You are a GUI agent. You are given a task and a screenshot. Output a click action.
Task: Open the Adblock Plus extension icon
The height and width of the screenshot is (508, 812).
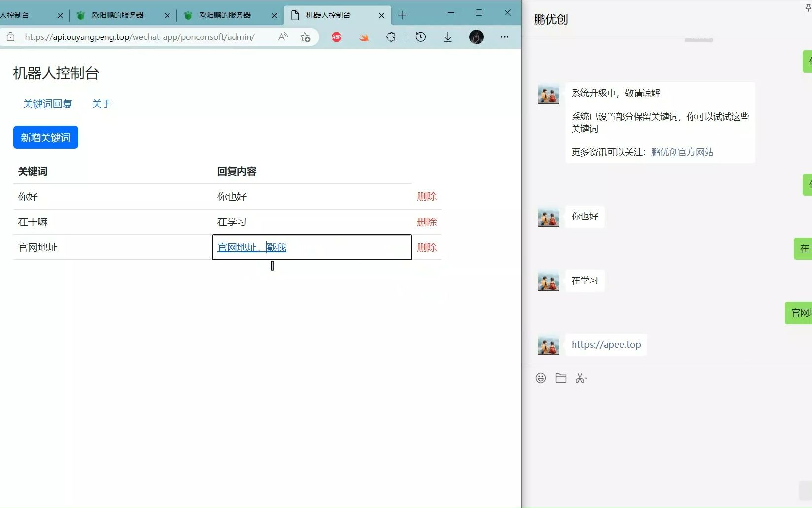tap(337, 37)
